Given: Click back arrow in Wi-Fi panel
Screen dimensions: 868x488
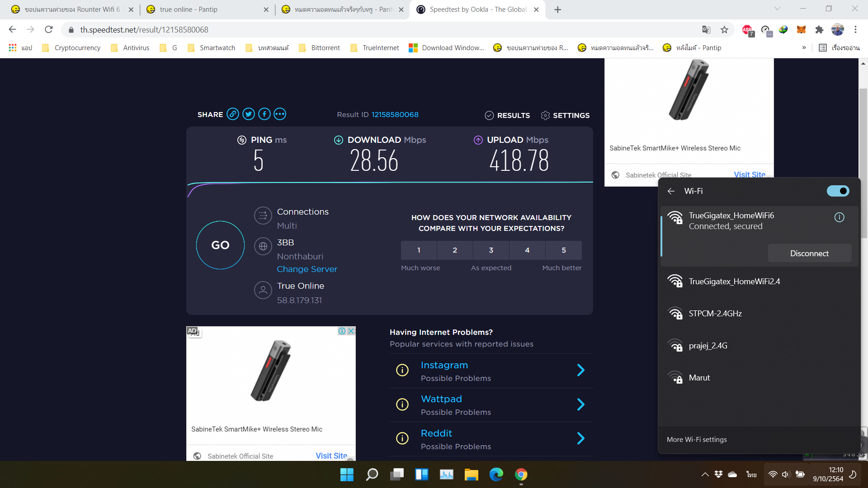Looking at the screenshot, I should 671,191.
